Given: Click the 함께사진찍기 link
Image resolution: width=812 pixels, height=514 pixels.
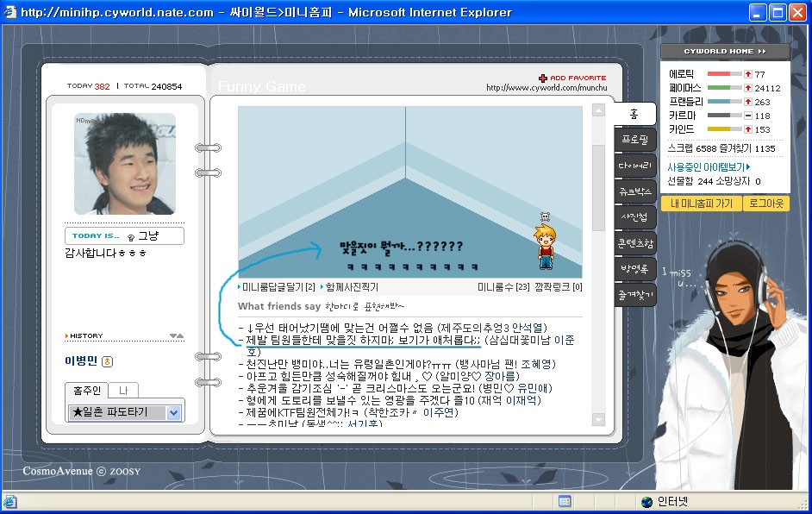Looking at the screenshot, I should [x=351, y=287].
